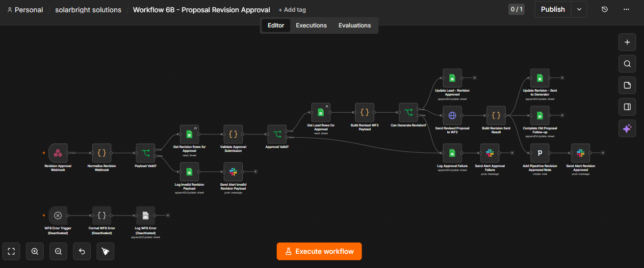Viewport: 644px width, 268px height.
Task: Add a node with the plus button
Action: pyautogui.click(x=627, y=42)
